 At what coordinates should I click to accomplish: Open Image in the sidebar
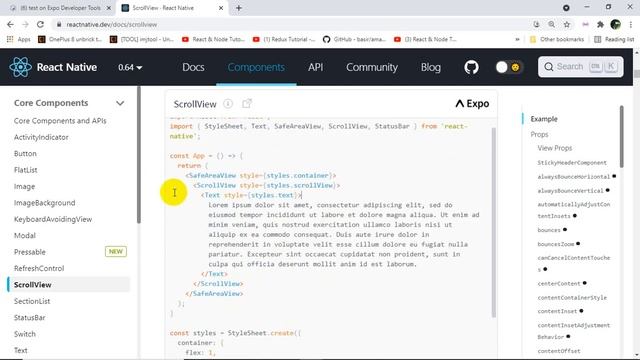click(24, 187)
